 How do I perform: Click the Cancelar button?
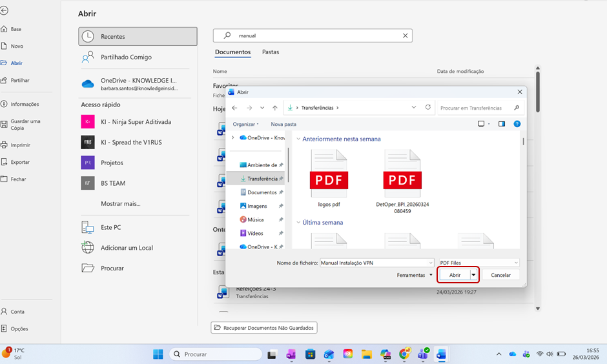(500, 275)
